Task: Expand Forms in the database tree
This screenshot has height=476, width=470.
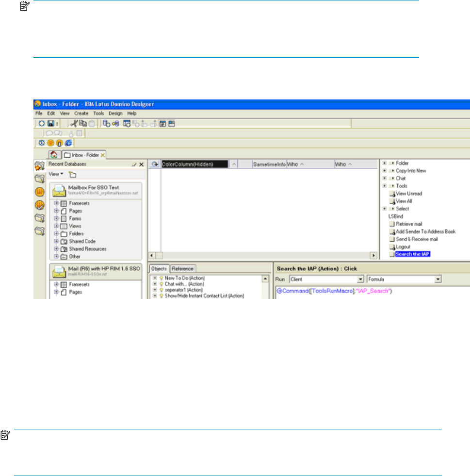Action: coord(56,218)
